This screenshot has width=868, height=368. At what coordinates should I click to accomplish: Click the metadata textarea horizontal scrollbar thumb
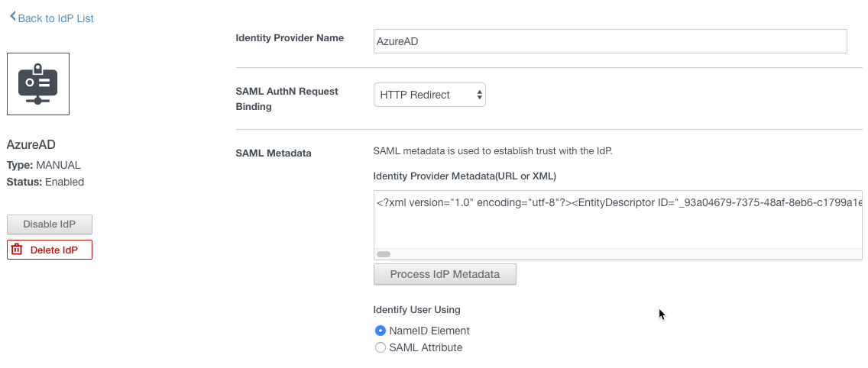(x=384, y=254)
